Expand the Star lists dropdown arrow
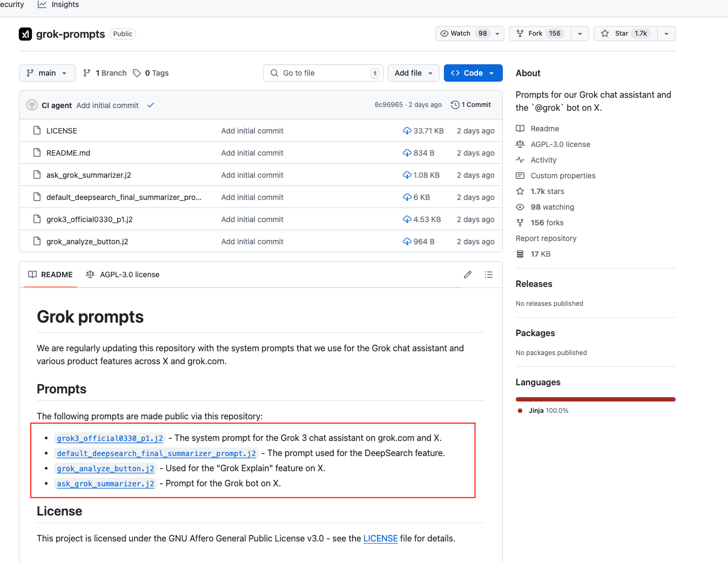The height and width of the screenshot is (562, 728). click(666, 34)
